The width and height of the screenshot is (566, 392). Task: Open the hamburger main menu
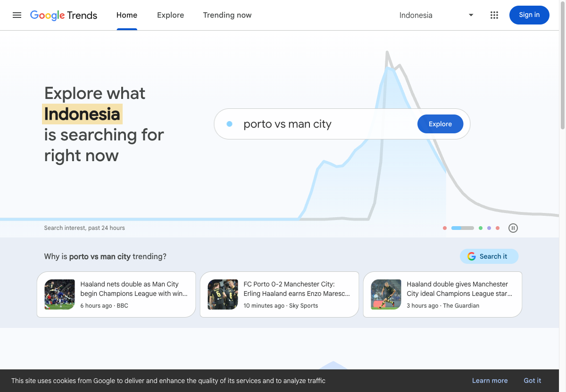17,15
